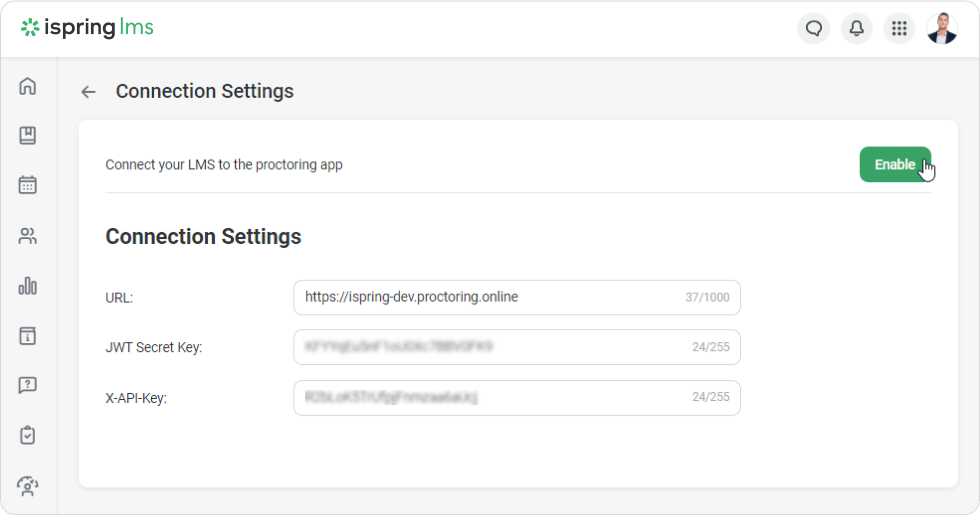
Task: Click into the JWT Secret Key field
Action: click(491, 347)
